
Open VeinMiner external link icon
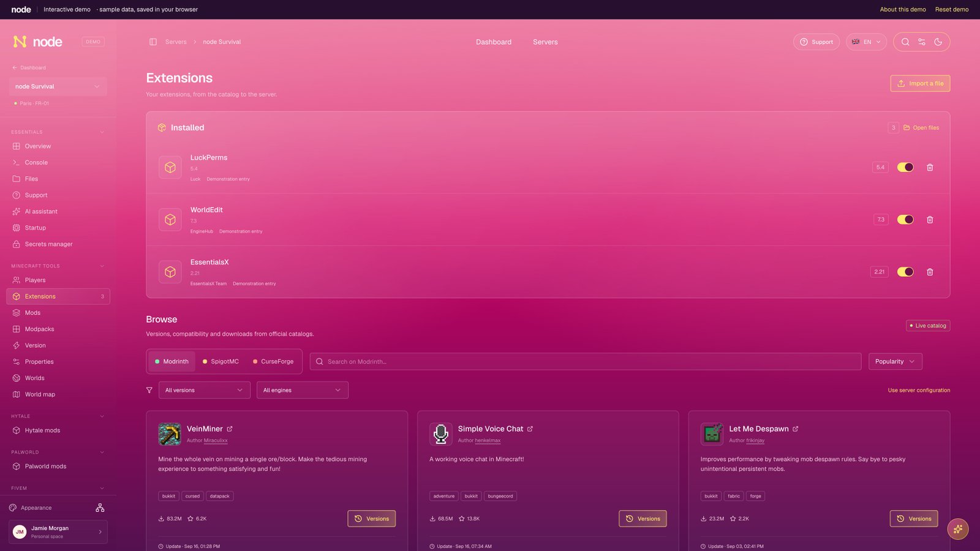pos(230,429)
